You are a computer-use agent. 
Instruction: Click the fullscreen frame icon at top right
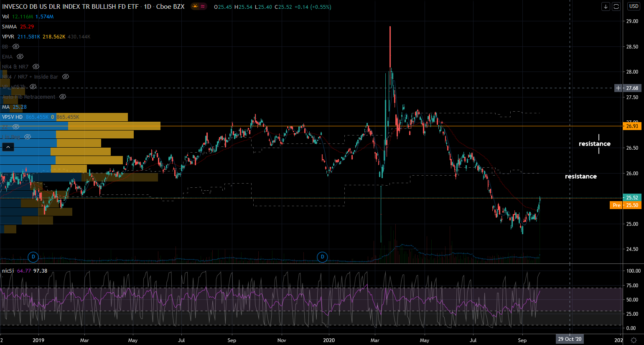pyautogui.click(x=616, y=6)
